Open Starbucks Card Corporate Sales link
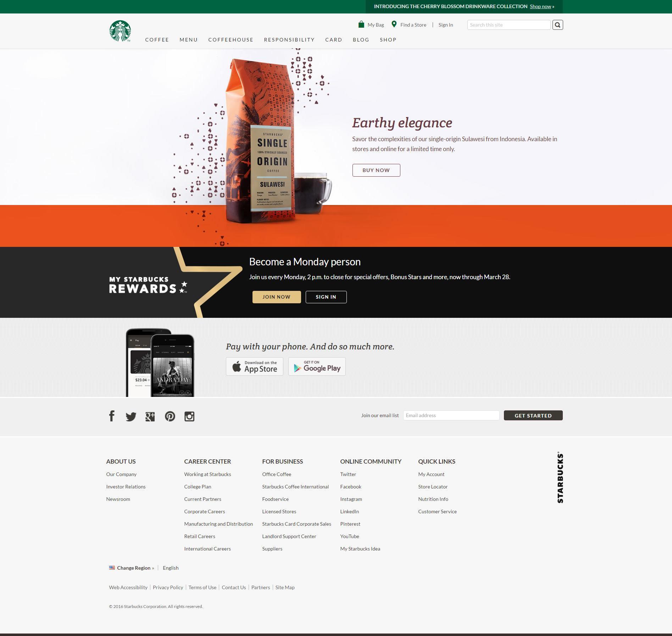672x636 pixels. tap(296, 524)
